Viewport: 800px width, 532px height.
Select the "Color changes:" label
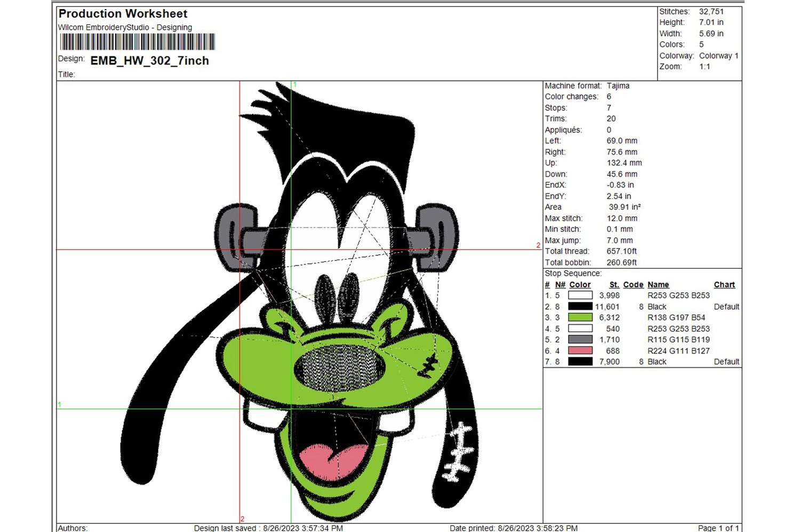point(572,96)
